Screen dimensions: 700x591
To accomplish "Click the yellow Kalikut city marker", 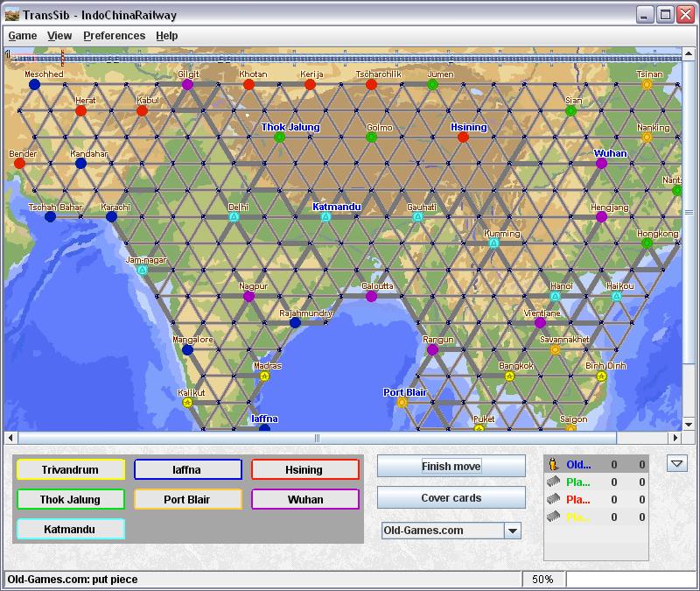I will tap(187, 403).
